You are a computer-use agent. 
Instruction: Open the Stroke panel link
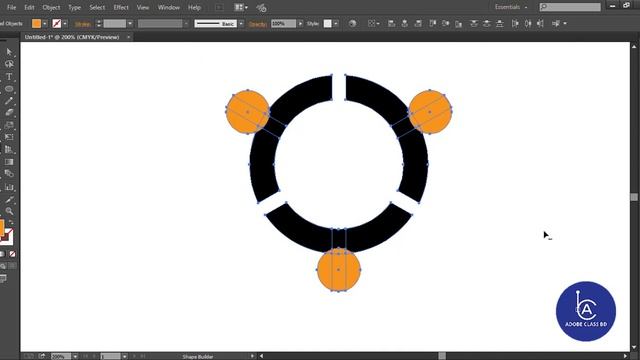tap(82, 24)
